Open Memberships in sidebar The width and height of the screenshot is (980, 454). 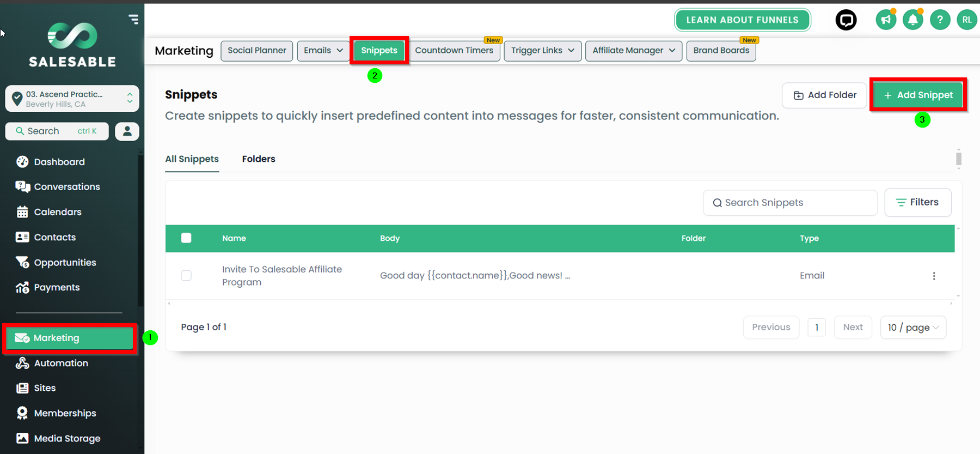click(x=65, y=413)
